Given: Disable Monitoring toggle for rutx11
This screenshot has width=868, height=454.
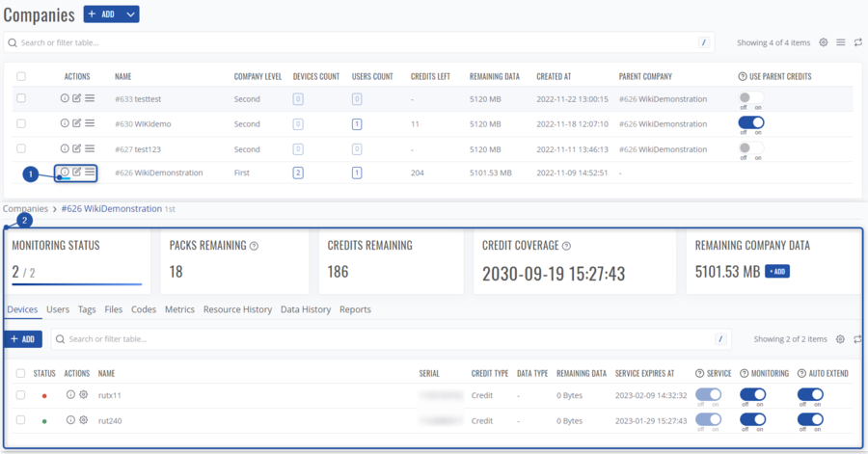Looking at the screenshot, I should pyautogui.click(x=752, y=395).
